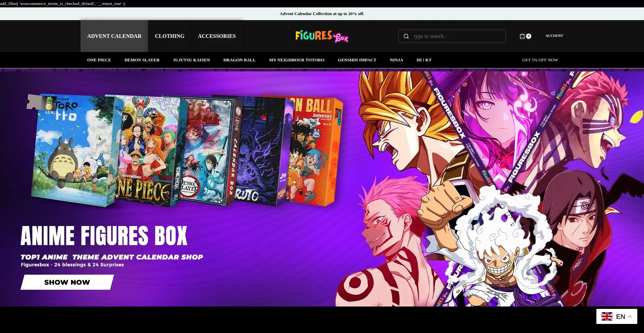This screenshot has width=644, height=333.
Task: Open the Account link
Action: [554, 36]
